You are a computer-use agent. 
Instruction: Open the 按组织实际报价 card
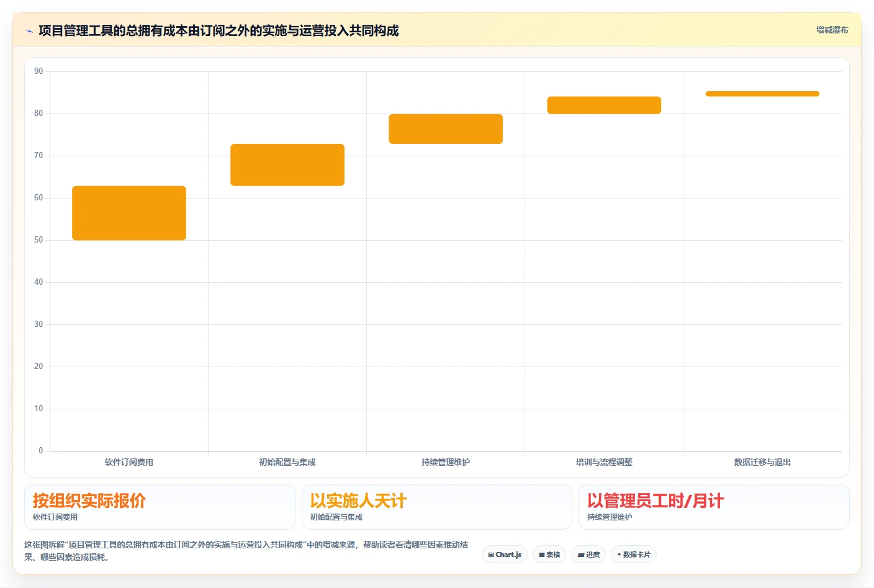[160, 507]
